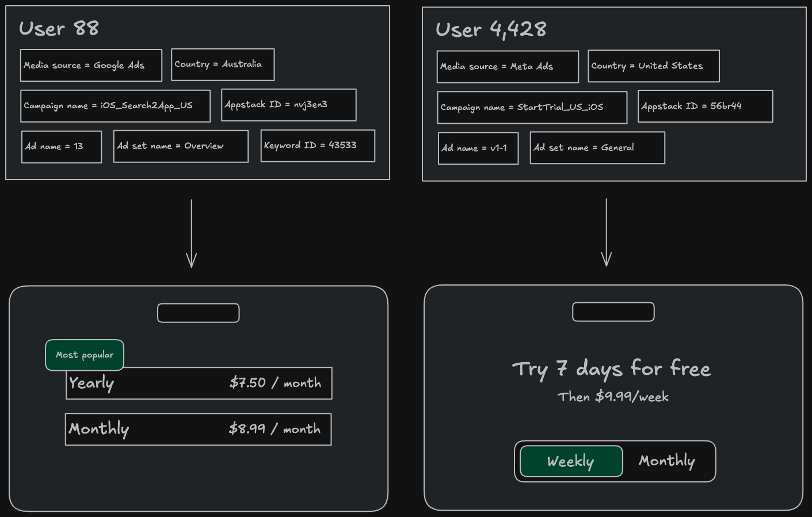
Task: Click the User 4,428 heading
Action: point(491,30)
